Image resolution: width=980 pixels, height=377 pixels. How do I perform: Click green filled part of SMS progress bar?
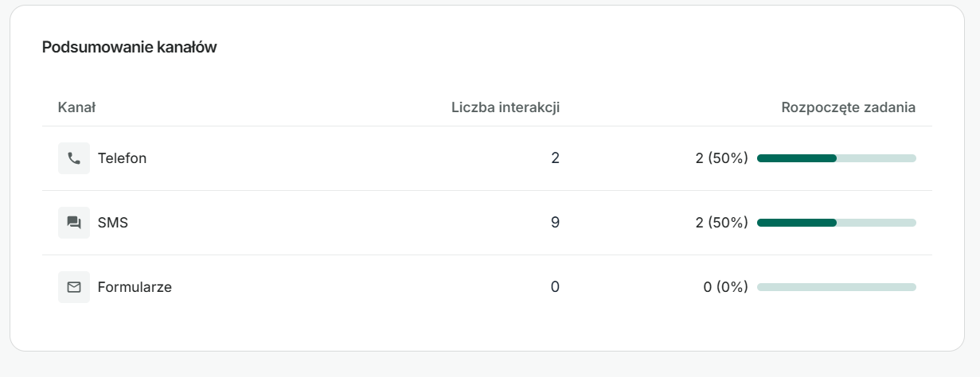tap(796, 223)
